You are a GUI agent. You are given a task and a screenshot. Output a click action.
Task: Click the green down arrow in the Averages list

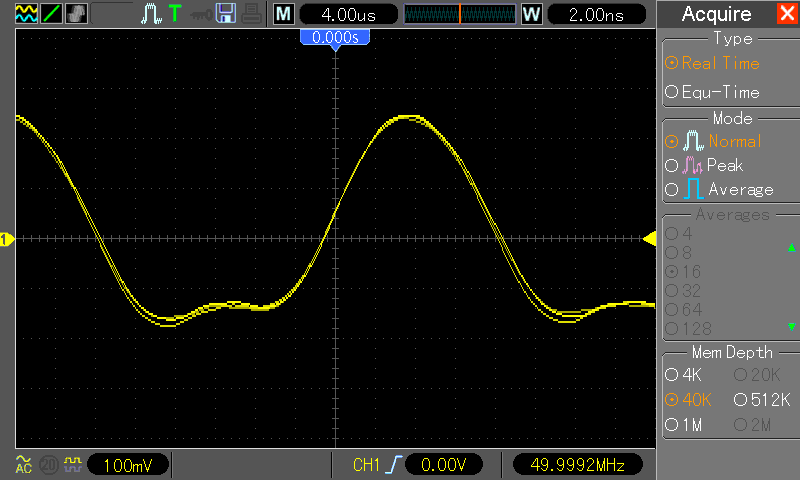coord(791,326)
